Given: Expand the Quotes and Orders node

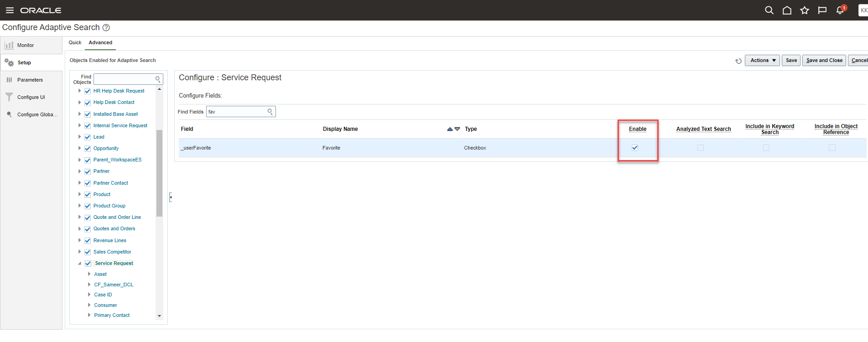Looking at the screenshot, I should coord(79,228).
